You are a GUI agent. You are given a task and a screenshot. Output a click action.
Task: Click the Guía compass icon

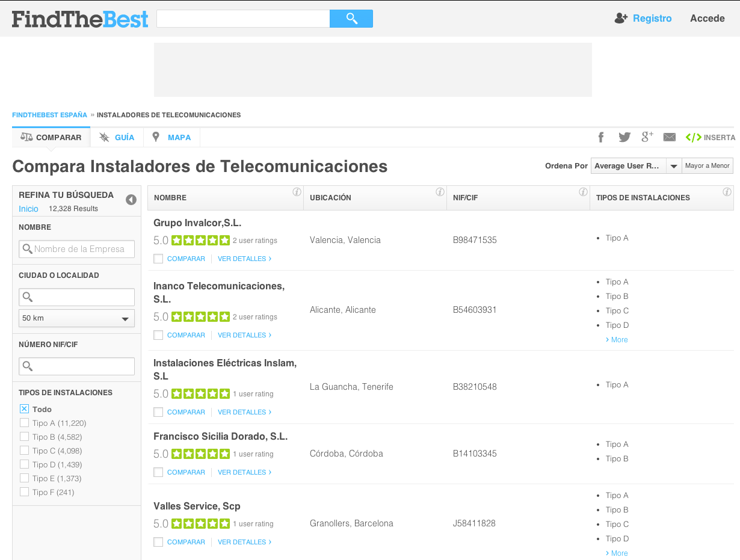(x=105, y=137)
